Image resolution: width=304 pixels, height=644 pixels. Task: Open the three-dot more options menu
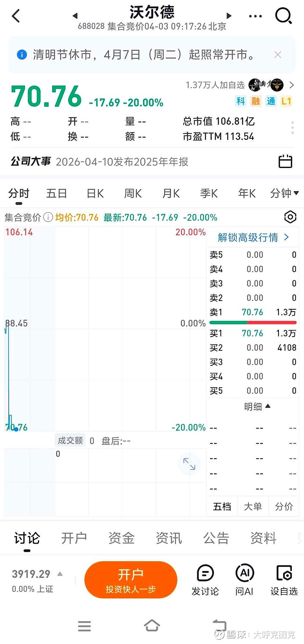pos(255,16)
